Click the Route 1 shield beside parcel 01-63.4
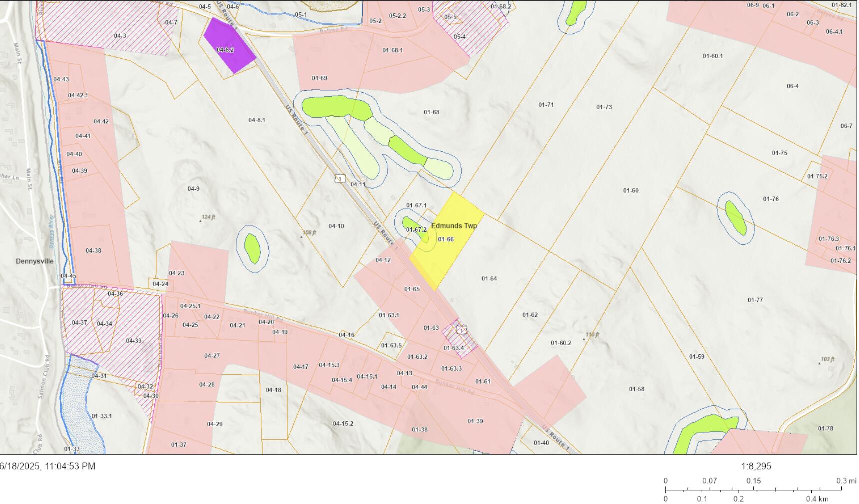The width and height of the screenshot is (859, 504). click(462, 330)
